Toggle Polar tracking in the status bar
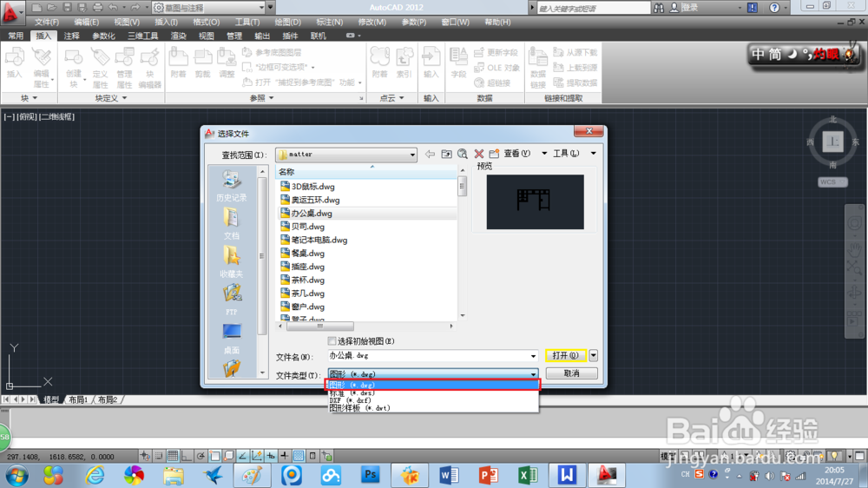This screenshot has height=488, width=868. 201,456
